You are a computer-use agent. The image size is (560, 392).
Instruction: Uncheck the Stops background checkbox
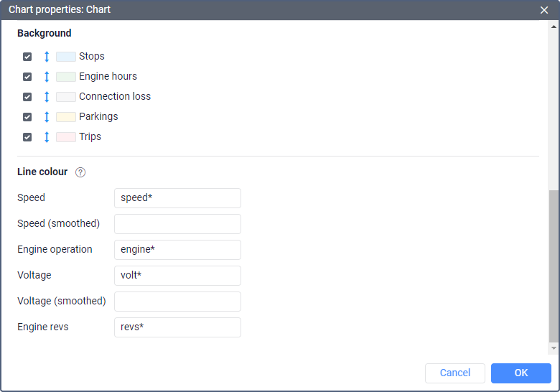(27, 57)
